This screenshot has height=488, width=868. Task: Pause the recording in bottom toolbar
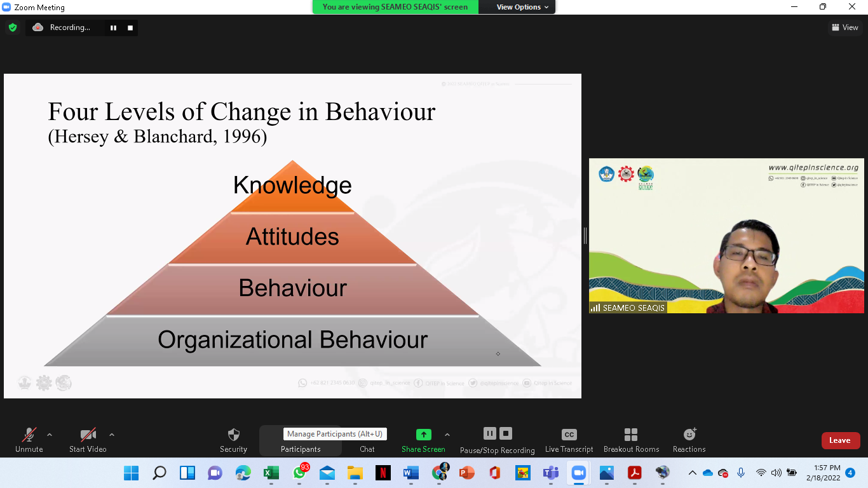pyautogui.click(x=489, y=433)
